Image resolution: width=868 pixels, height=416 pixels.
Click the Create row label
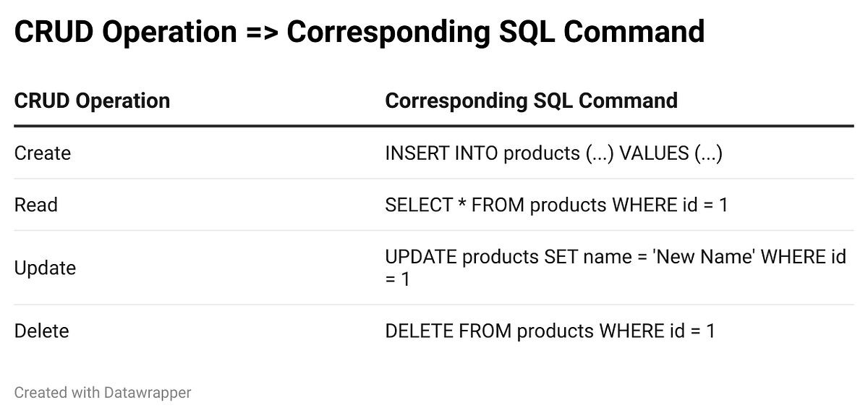[43, 153]
